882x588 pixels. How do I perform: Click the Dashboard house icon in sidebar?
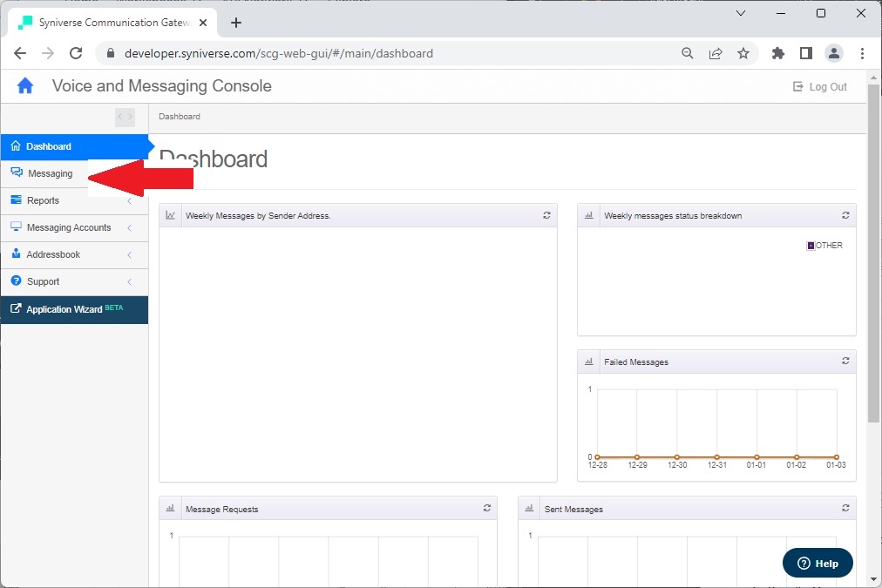(16, 145)
